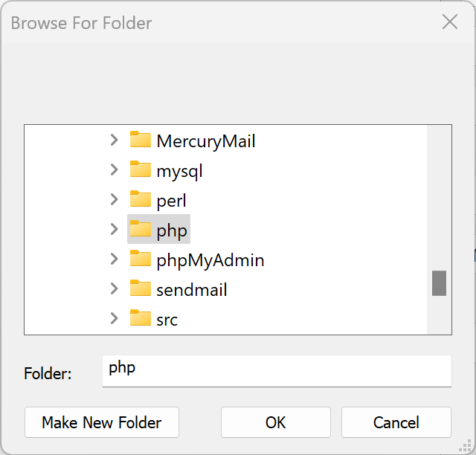Click the php folder icon
Screen dimensions: 476x455
point(141,228)
